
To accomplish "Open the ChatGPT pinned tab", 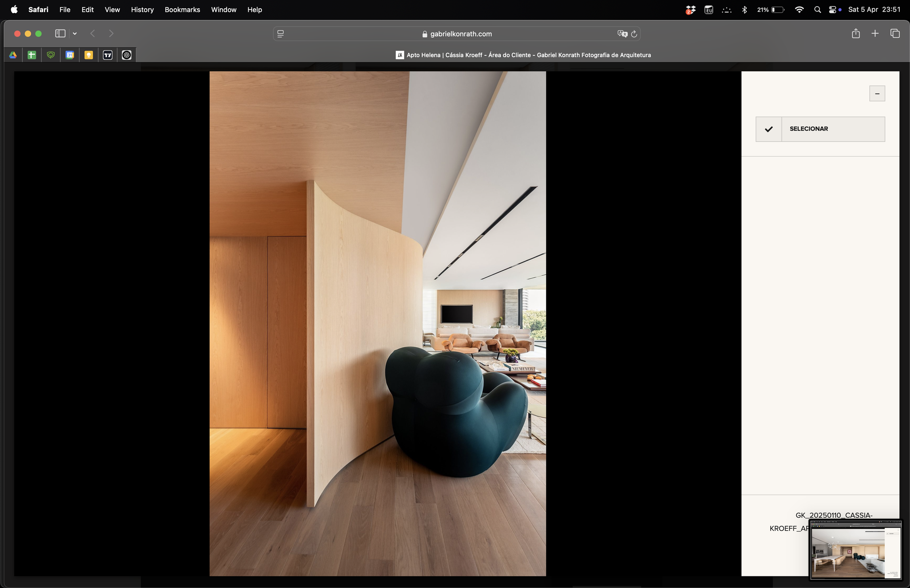I will point(127,55).
